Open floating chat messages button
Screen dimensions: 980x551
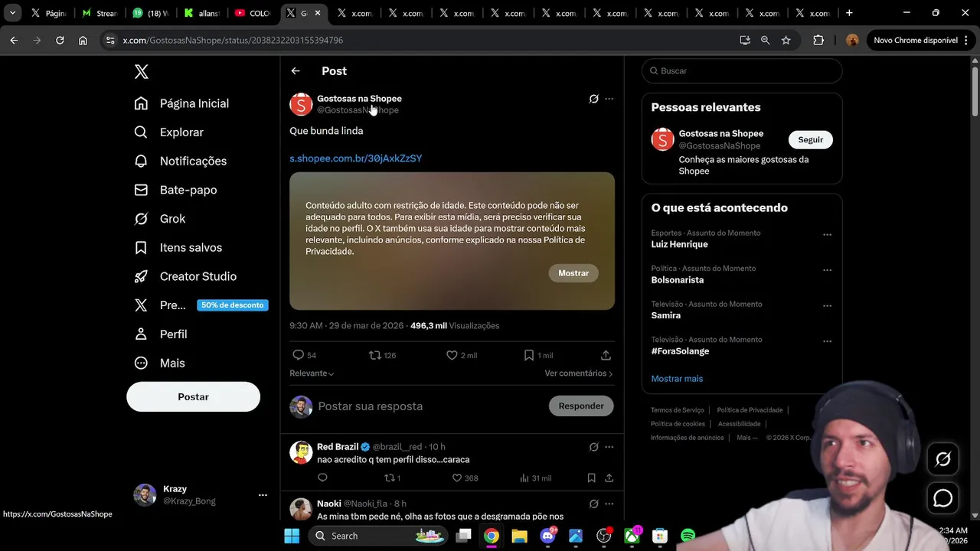[943, 498]
